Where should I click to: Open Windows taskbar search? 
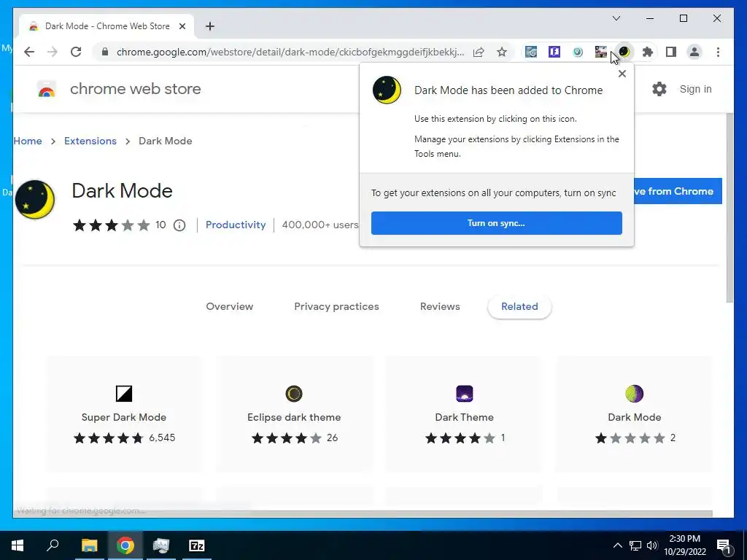(53, 545)
